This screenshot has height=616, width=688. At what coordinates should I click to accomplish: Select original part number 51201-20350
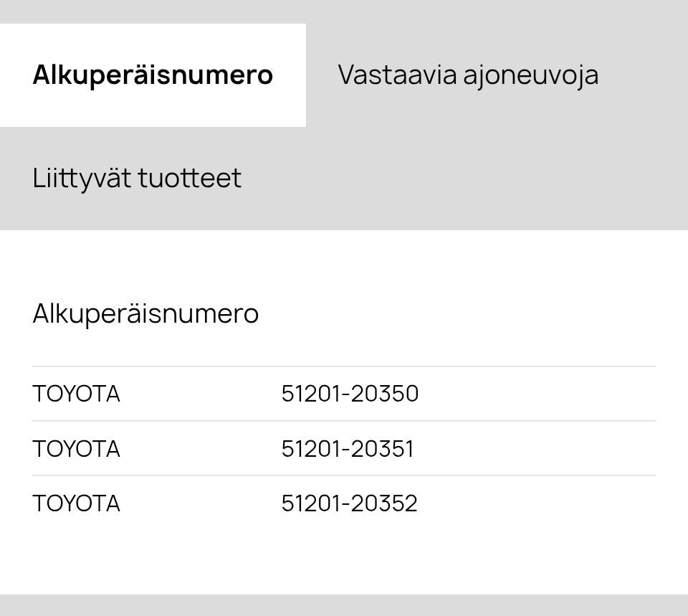tap(350, 394)
